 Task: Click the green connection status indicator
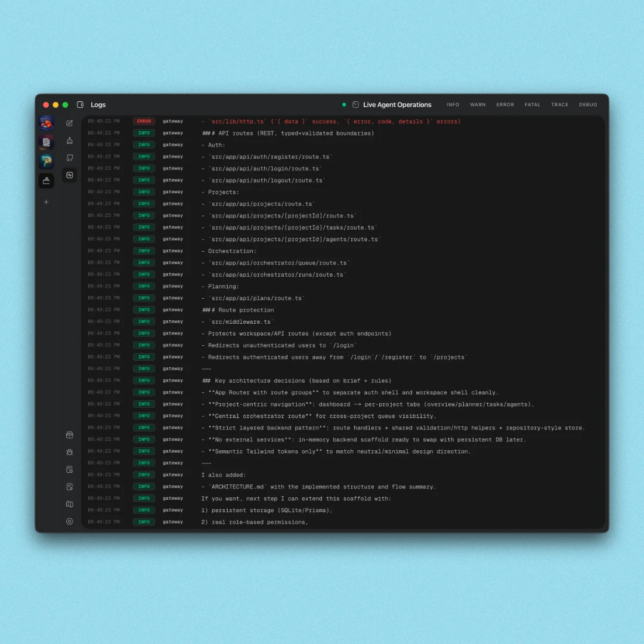coord(344,104)
